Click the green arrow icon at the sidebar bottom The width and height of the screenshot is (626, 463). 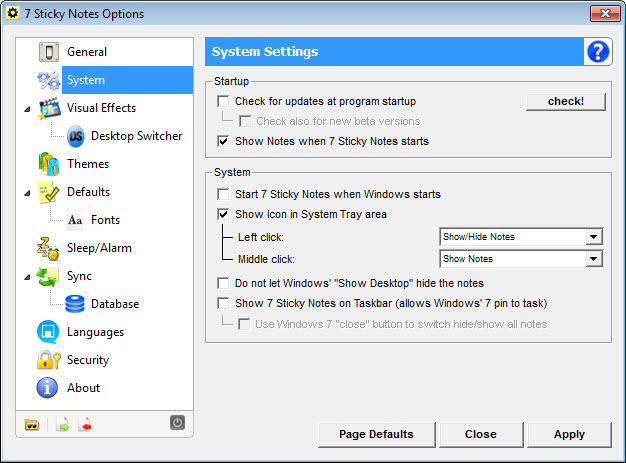[63, 425]
